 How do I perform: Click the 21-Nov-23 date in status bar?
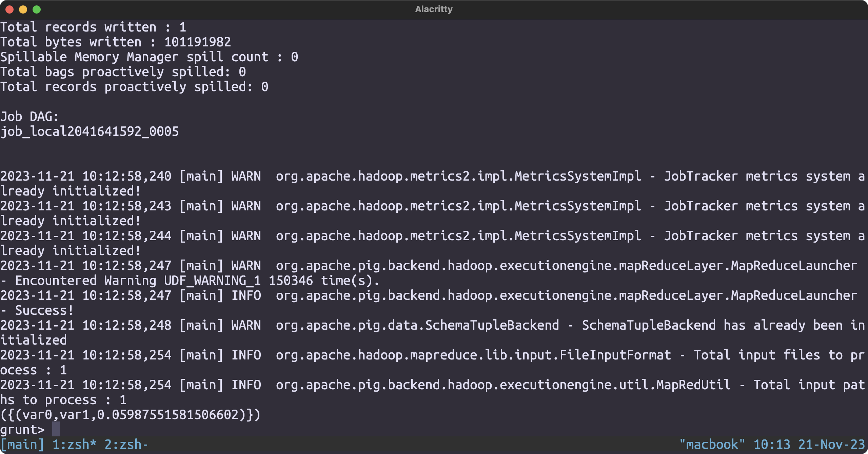(831, 445)
